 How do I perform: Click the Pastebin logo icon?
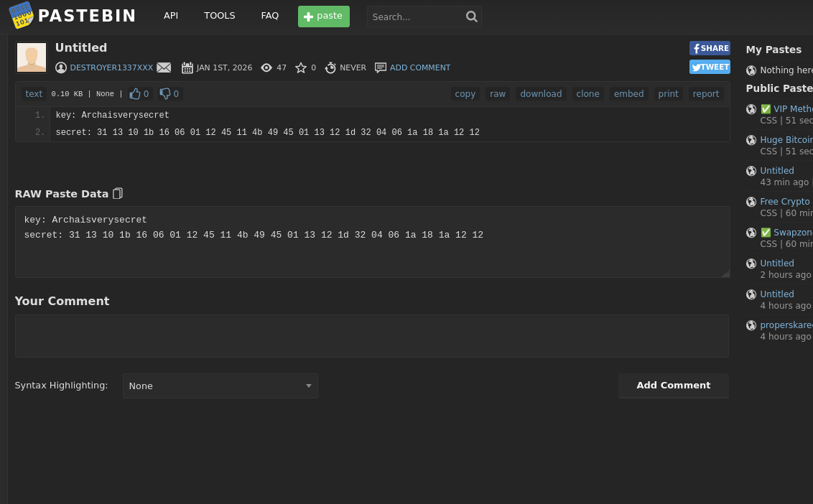pyautogui.click(x=21, y=16)
